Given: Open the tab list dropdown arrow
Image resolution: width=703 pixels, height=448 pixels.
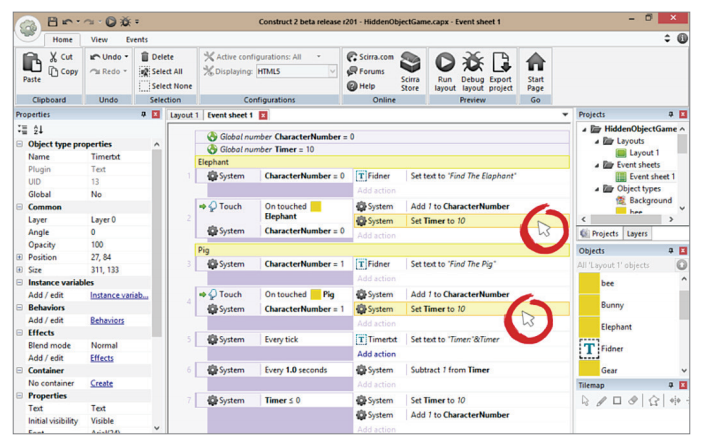Looking at the screenshot, I should [565, 115].
